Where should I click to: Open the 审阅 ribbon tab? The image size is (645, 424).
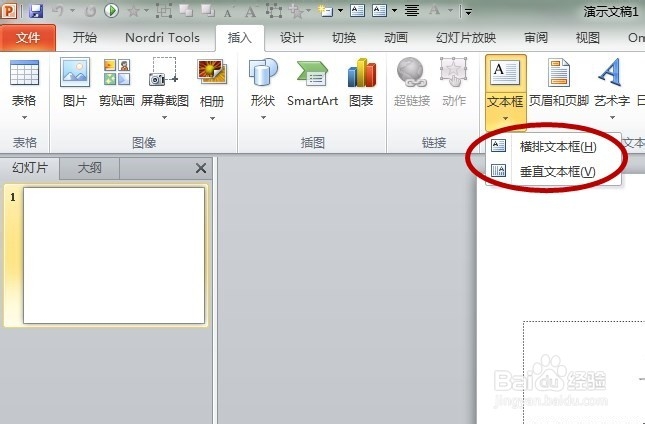(x=536, y=38)
